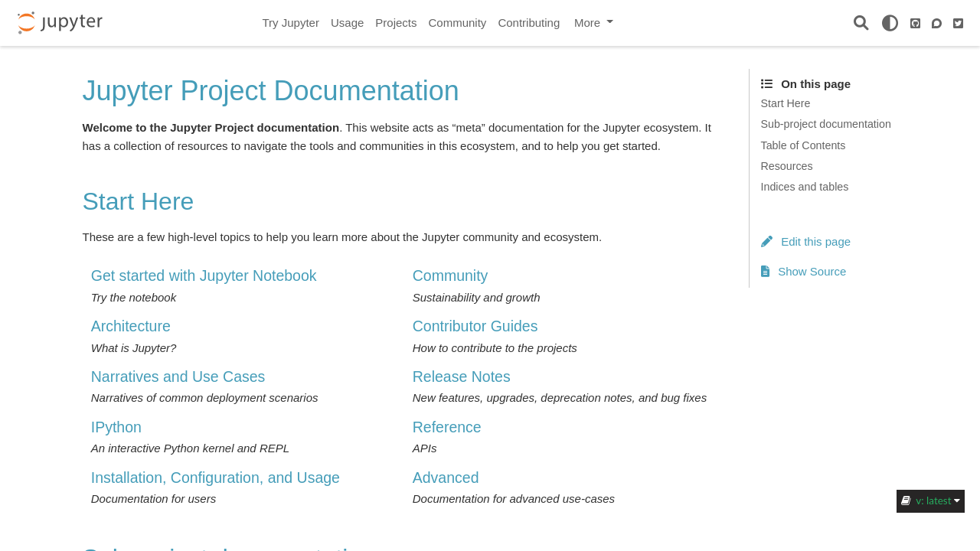Open the Release Notes link
980x551 pixels.
click(x=462, y=377)
